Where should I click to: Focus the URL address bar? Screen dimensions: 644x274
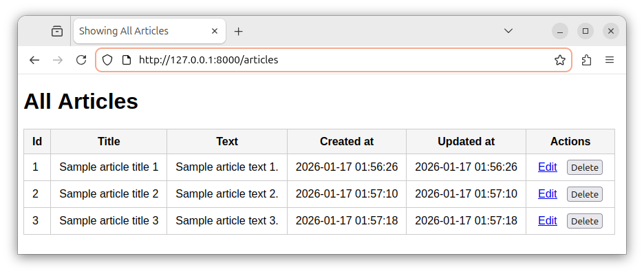334,60
